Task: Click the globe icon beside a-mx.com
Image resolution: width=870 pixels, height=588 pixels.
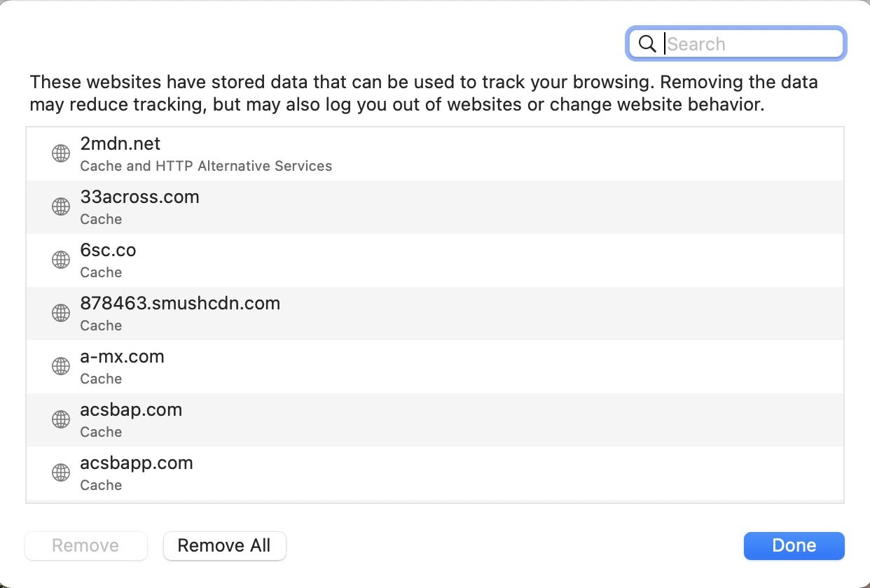Action: pos(61,366)
